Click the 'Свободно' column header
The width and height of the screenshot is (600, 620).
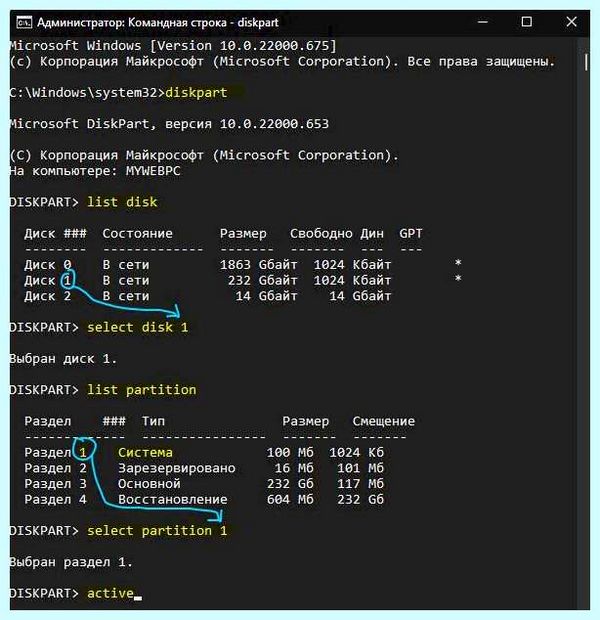click(321, 234)
